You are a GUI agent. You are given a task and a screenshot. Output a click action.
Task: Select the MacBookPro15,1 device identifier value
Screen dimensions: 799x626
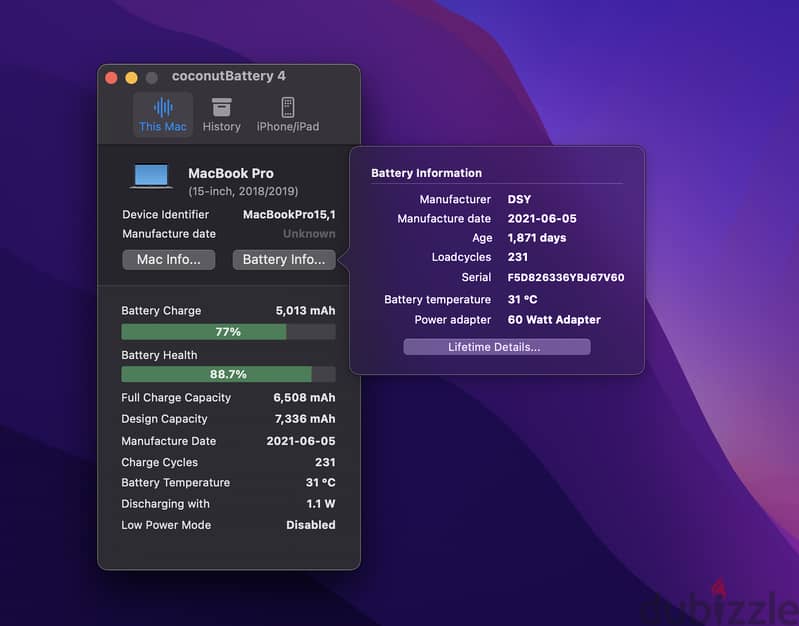289,215
